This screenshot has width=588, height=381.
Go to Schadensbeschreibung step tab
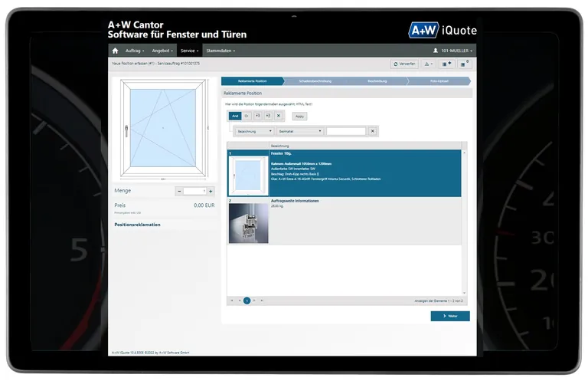pos(315,80)
